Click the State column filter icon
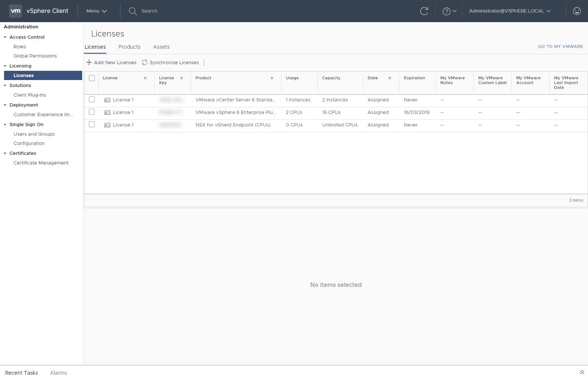The height and width of the screenshot is (378, 588). pyautogui.click(x=390, y=79)
